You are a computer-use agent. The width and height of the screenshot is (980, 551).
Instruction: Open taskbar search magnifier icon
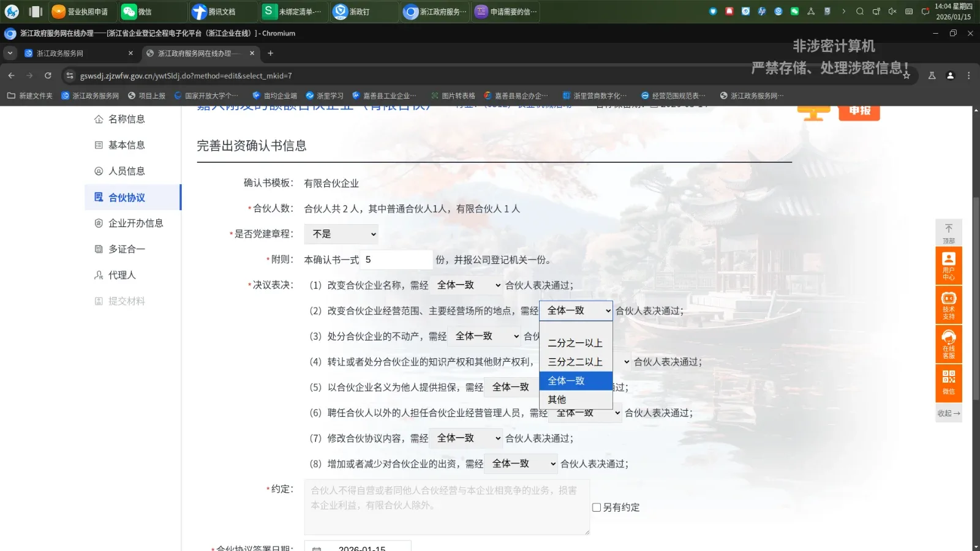click(860, 11)
